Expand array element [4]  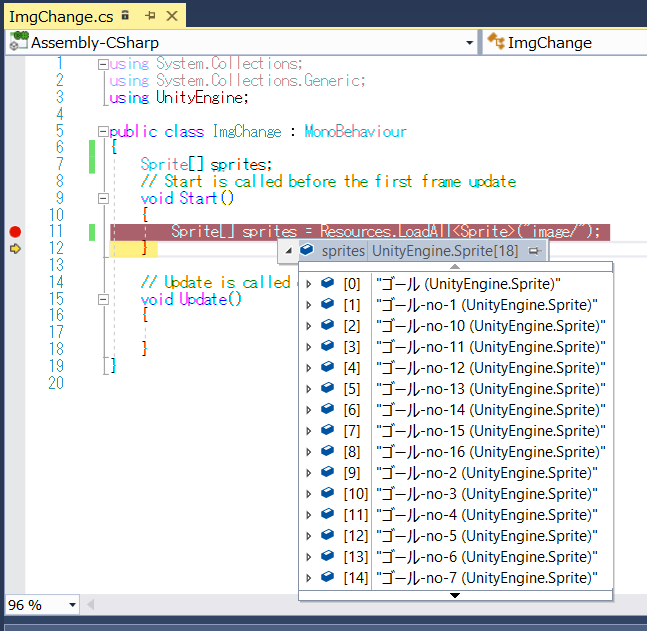click(308, 368)
